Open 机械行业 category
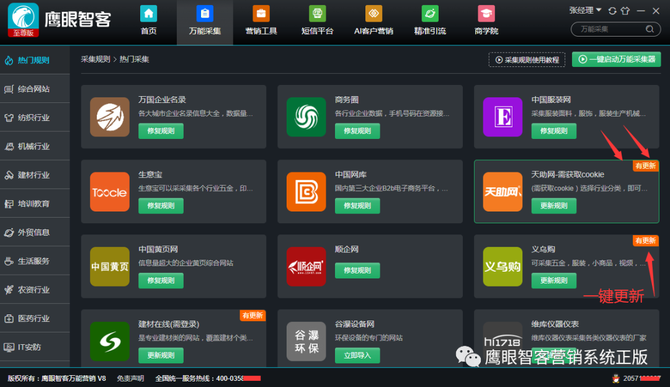 click(x=35, y=146)
